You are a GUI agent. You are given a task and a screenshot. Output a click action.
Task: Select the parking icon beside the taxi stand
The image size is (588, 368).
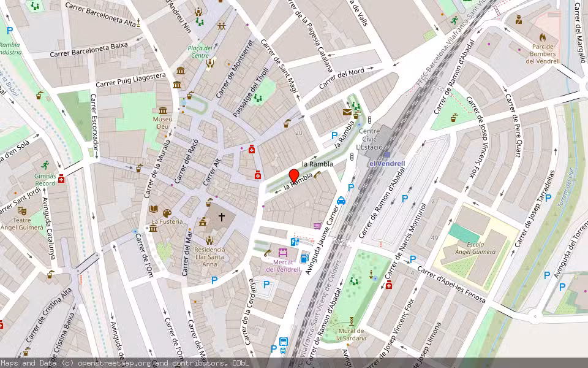pos(351,187)
